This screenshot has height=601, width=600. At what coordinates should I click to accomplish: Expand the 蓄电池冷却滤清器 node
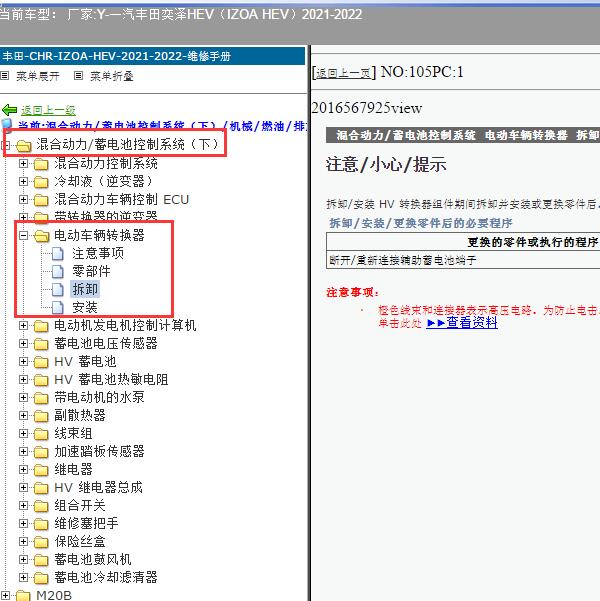coord(23,578)
